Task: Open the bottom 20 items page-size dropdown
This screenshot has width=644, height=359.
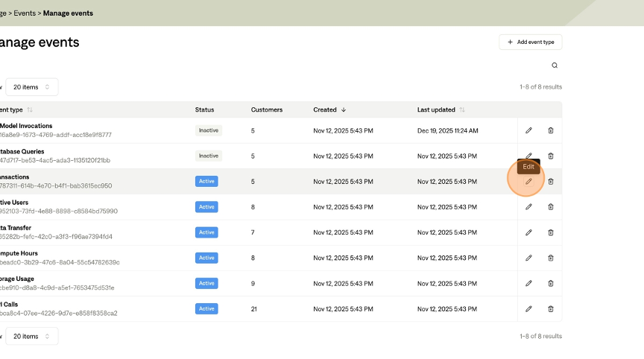Action: pos(31,337)
